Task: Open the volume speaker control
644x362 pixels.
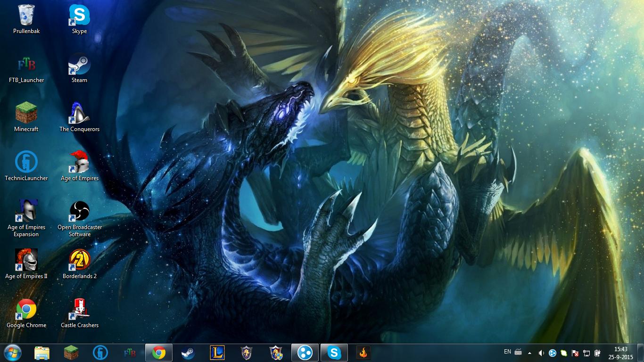Action: (x=541, y=353)
